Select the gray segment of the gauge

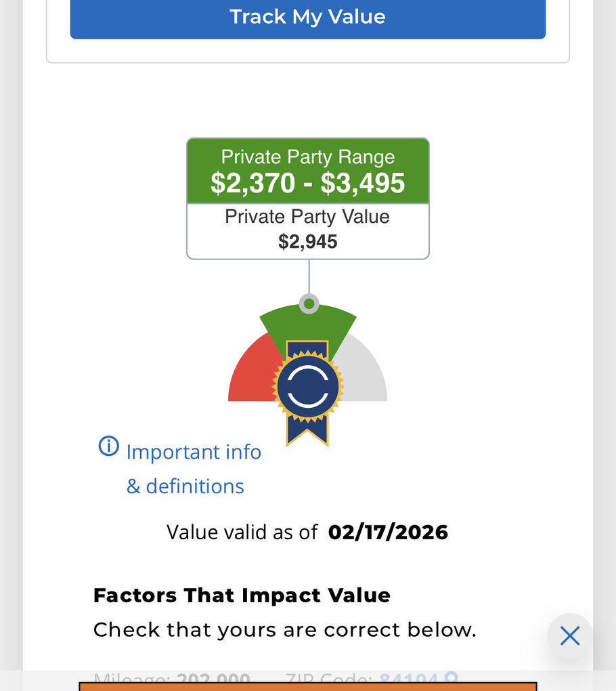coord(363,377)
